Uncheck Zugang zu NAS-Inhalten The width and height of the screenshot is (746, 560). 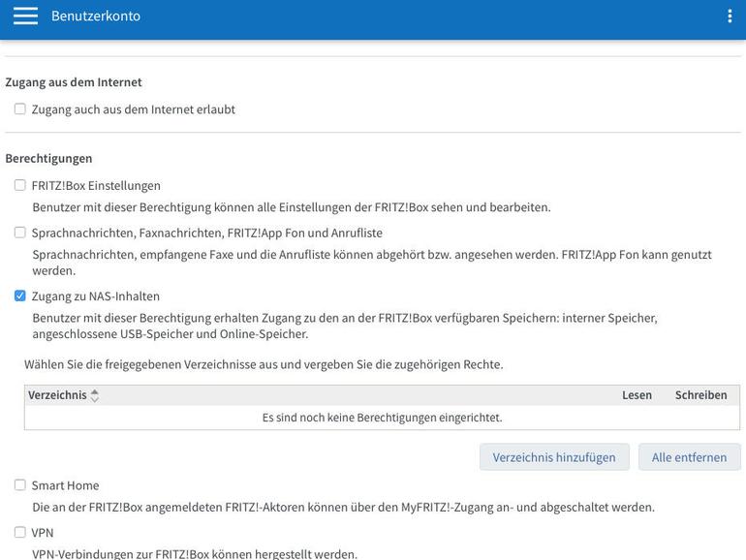[20, 296]
